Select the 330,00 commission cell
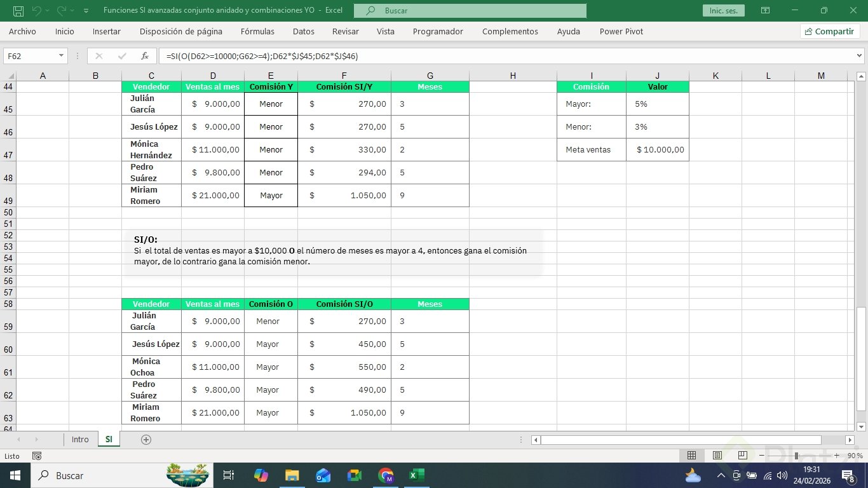Viewport: 868px width, 488px height. point(344,149)
